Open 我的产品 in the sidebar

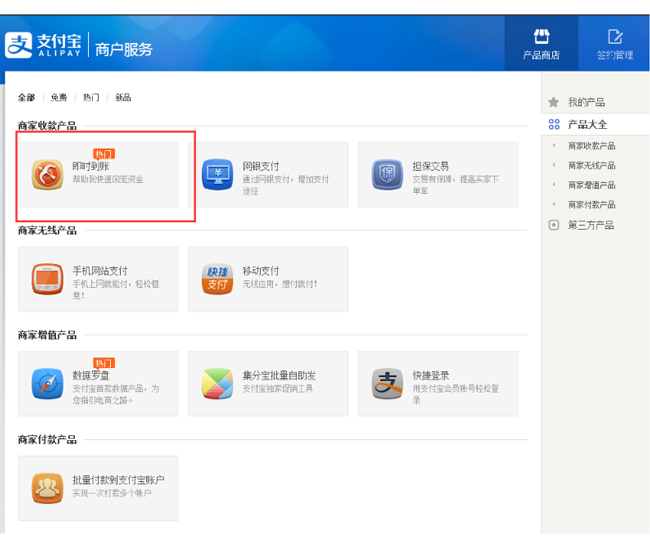pos(586,102)
